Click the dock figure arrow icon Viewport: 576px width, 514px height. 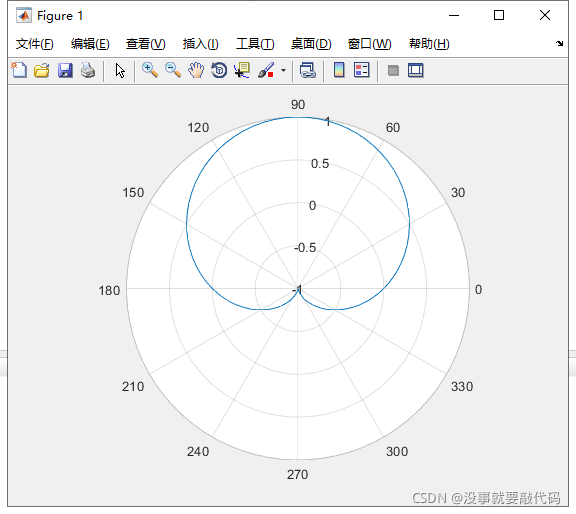pos(559,43)
